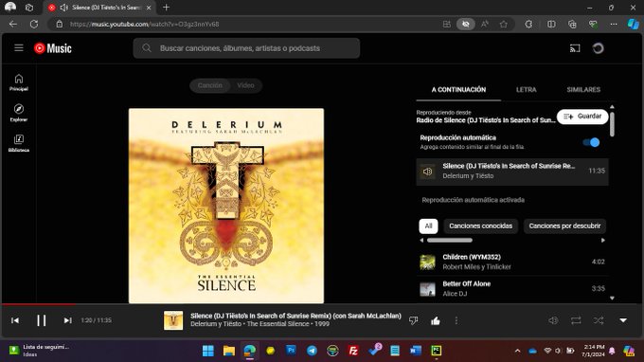Open the SIMILARES tab

pyautogui.click(x=583, y=90)
